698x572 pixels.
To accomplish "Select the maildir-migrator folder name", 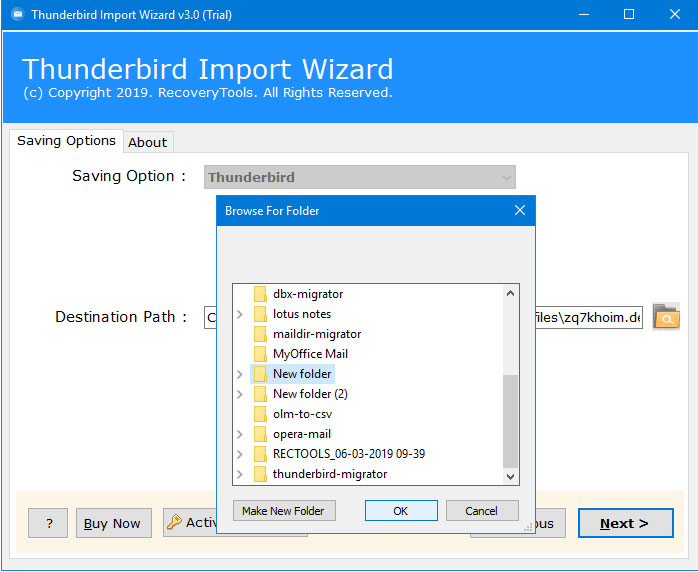I will click(x=317, y=334).
